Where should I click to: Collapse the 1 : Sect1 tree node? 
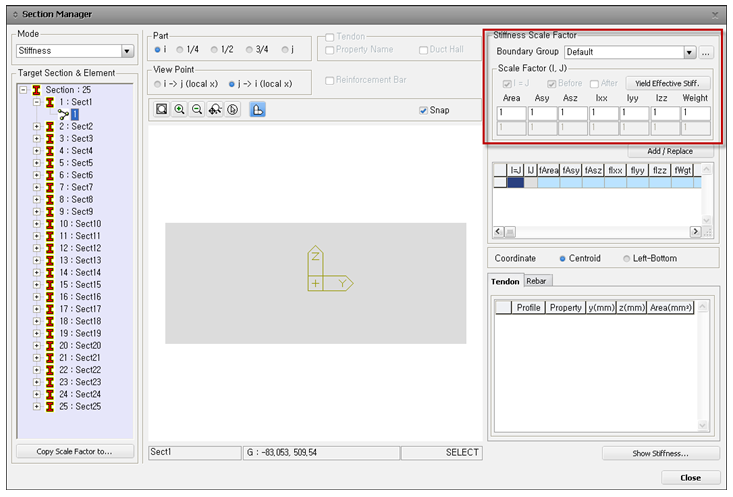pos(36,102)
